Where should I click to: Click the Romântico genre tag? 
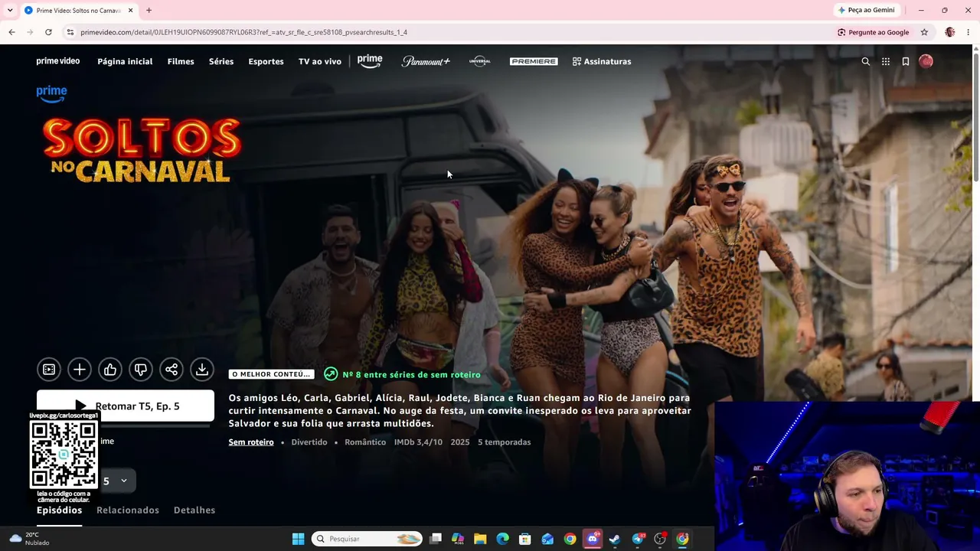(x=365, y=442)
